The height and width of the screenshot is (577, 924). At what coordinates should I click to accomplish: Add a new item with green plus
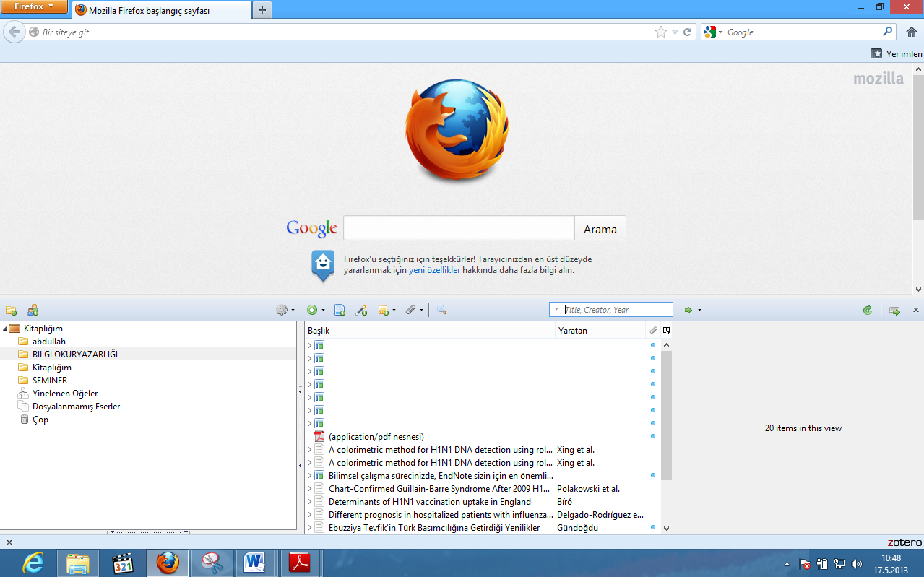point(315,311)
